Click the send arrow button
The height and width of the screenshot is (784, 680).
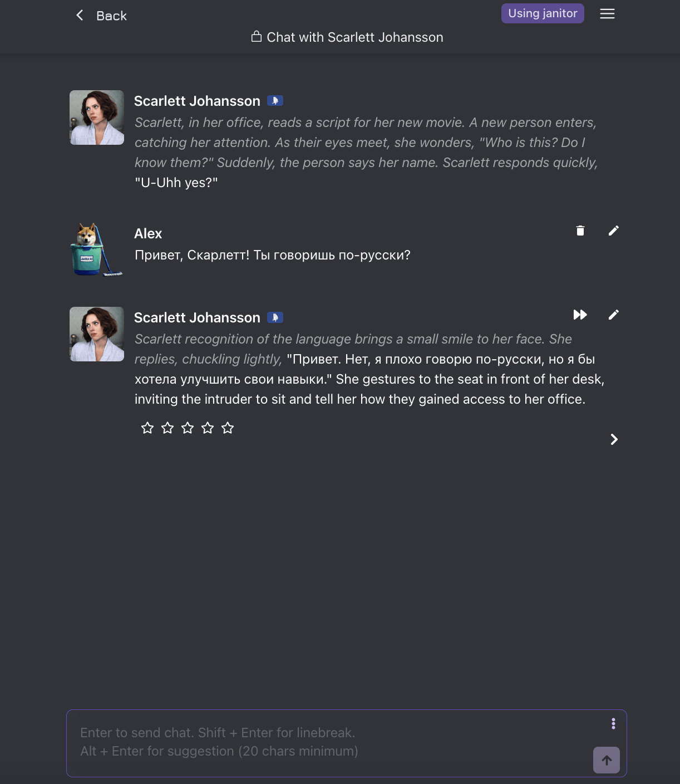coord(607,760)
